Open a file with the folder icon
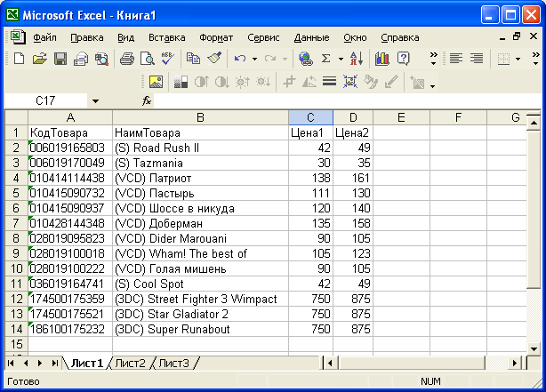The image size is (546, 392). (x=39, y=59)
